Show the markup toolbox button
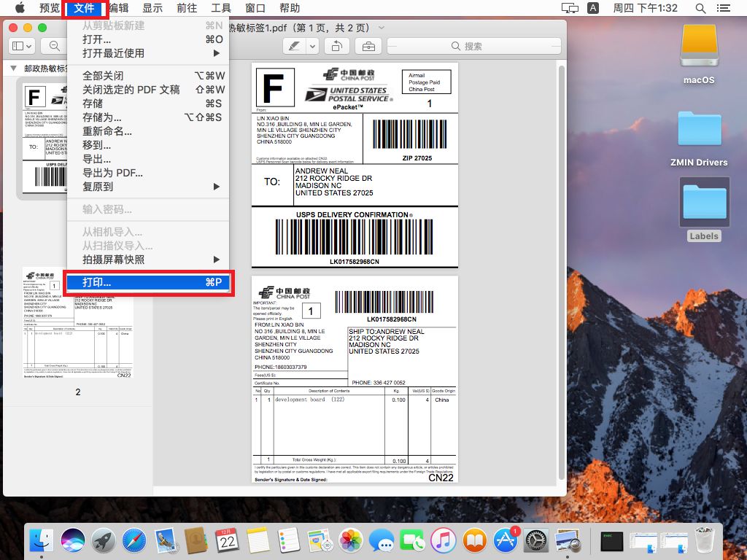This screenshot has width=747, height=560. coord(368,46)
